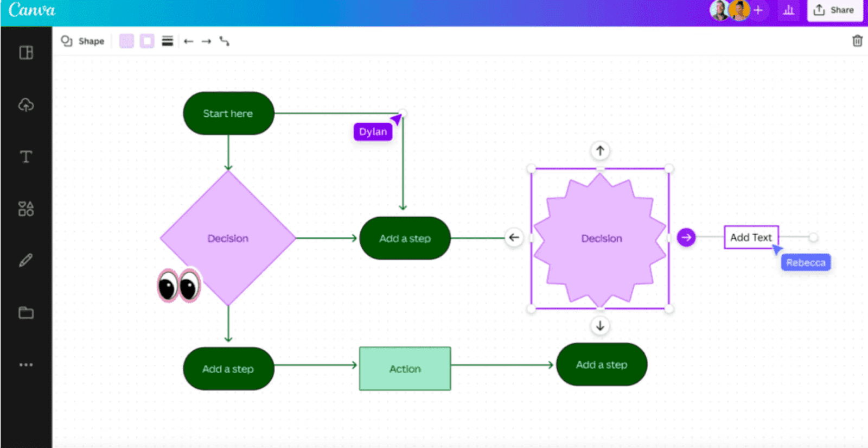Click the Share button
Viewport: 868px width, 448px height.
(835, 10)
